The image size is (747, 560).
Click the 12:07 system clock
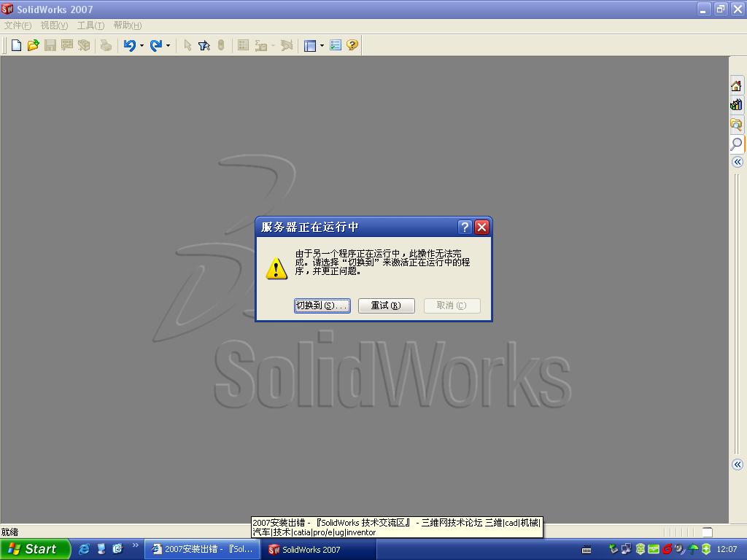tap(727, 549)
